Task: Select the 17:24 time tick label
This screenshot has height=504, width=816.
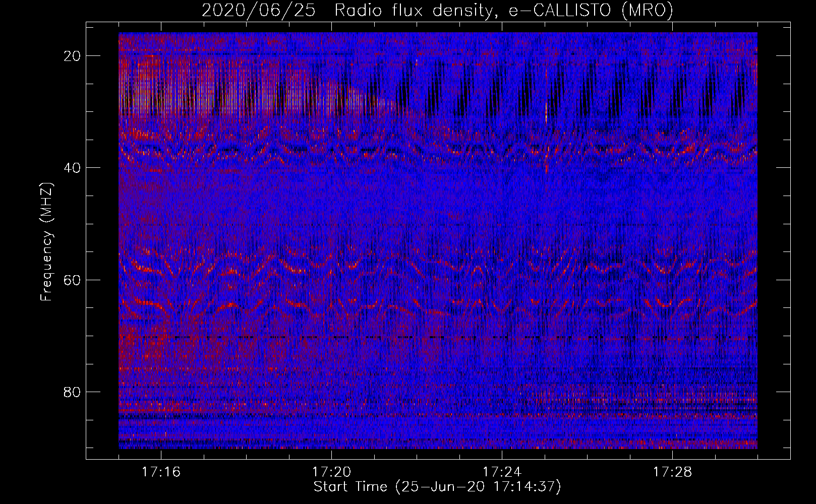Action: pyautogui.click(x=502, y=472)
